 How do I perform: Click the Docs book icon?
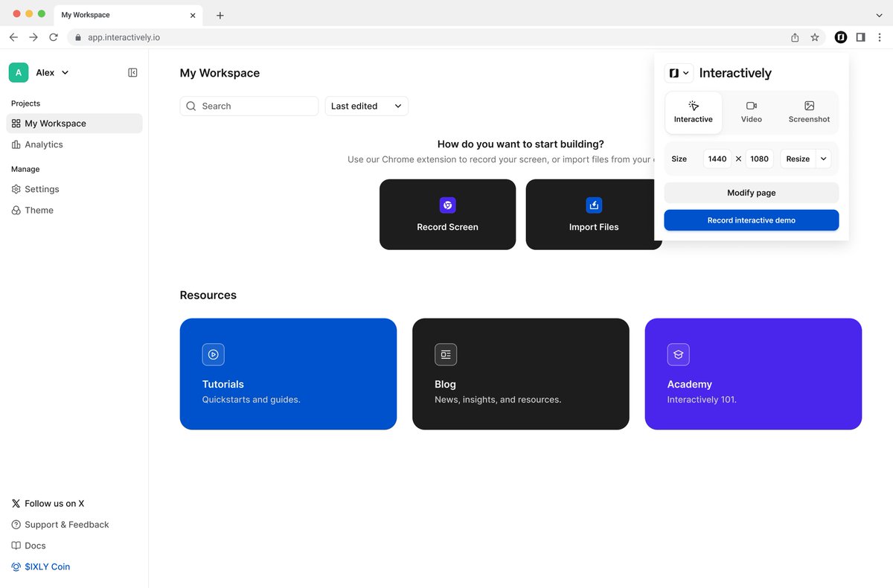(x=16, y=546)
